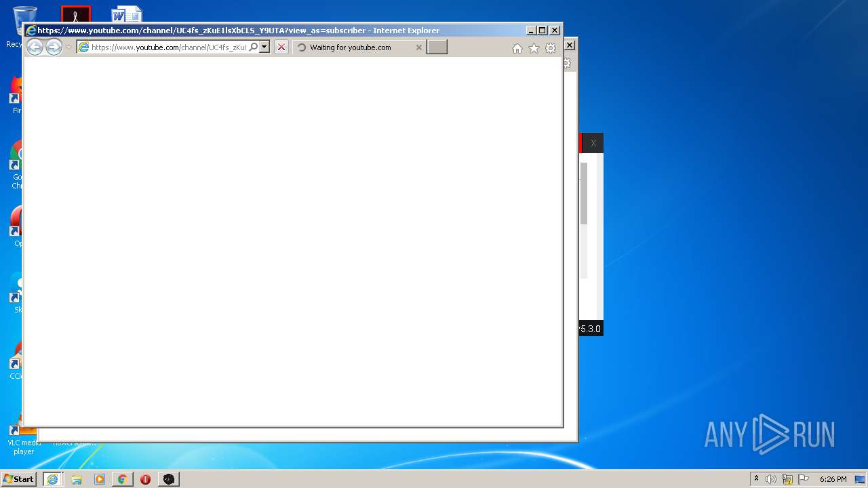Open Windows Explorer from the taskbar
Image resolution: width=868 pixels, height=488 pixels.
pos(77,479)
